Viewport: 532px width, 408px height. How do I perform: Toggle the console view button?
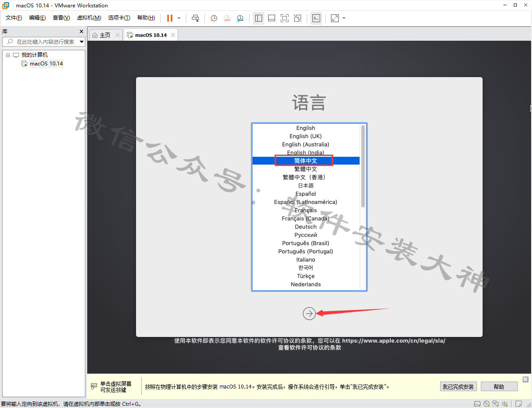(316, 18)
